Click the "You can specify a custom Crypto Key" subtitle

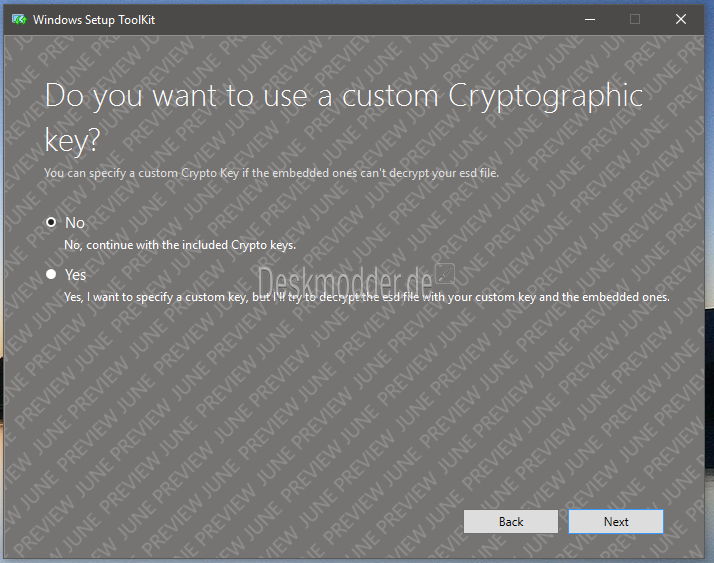coord(271,173)
